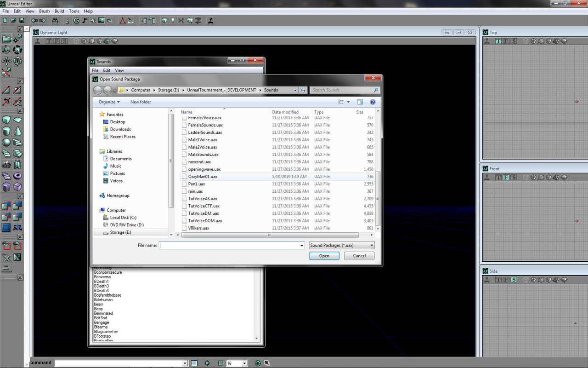This screenshot has width=588, height=368.
Task: Build a Cone brush
Action: click(x=17, y=131)
